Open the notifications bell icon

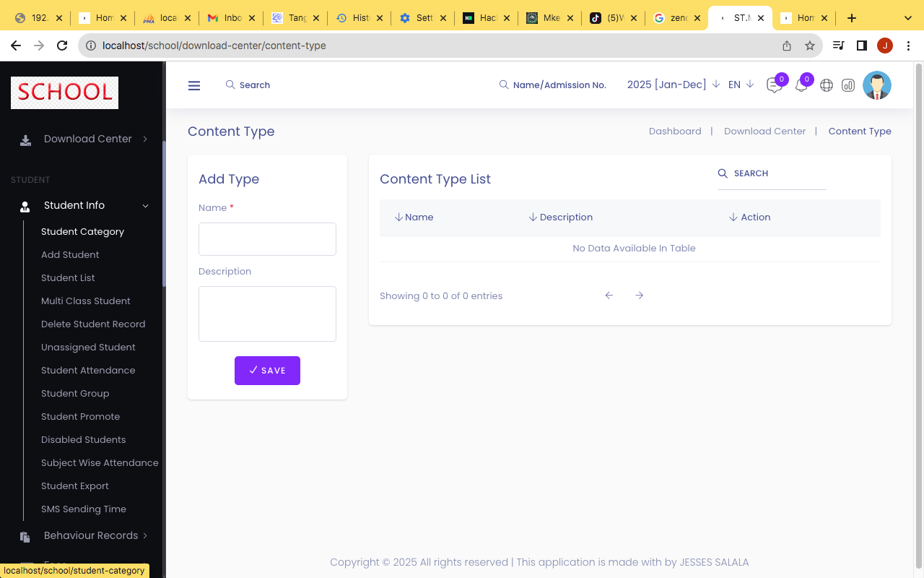[801, 85]
